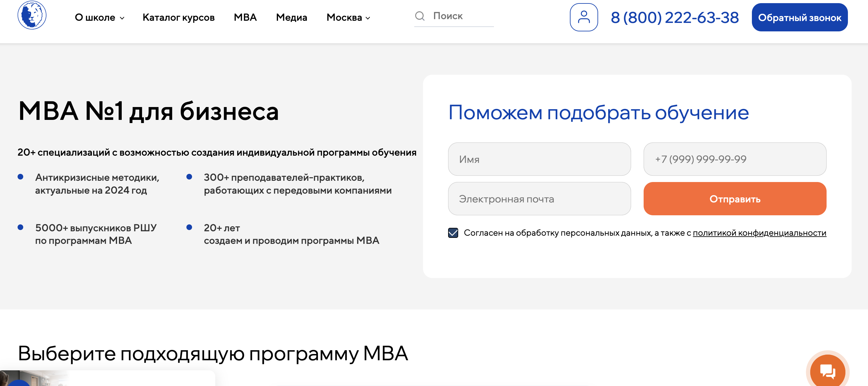
Task: Focus the 'Имя' input field
Action: click(x=539, y=159)
